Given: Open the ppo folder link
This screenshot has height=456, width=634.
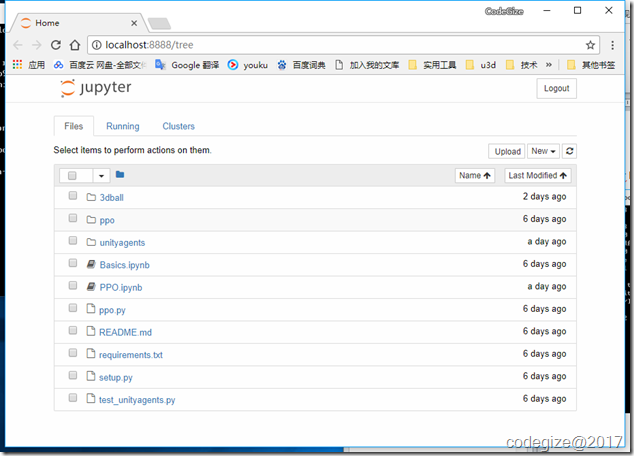Looking at the screenshot, I should pyautogui.click(x=107, y=220).
